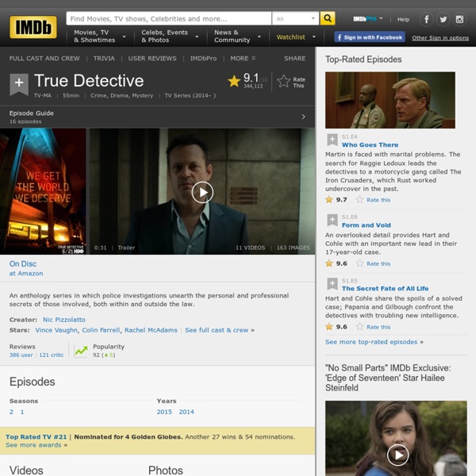Image resolution: width=476 pixels, height=476 pixels.
Task: Click the yellow search magnifier button
Action: tap(328, 18)
